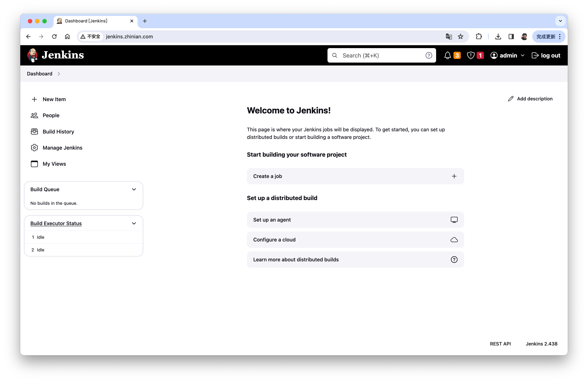Click the Manage Jenkins gear icon
The width and height of the screenshot is (588, 382).
click(34, 148)
